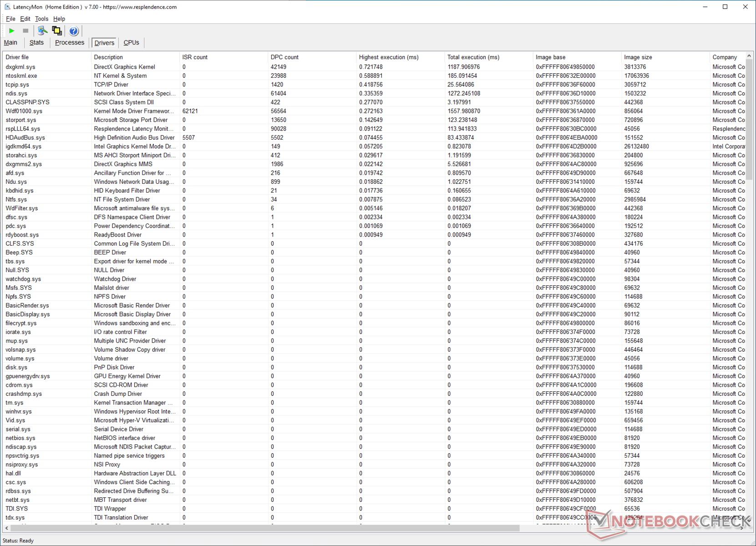The width and height of the screenshot is (756, 546).
Task: Open the Edit menu
Action: point(25,19)
